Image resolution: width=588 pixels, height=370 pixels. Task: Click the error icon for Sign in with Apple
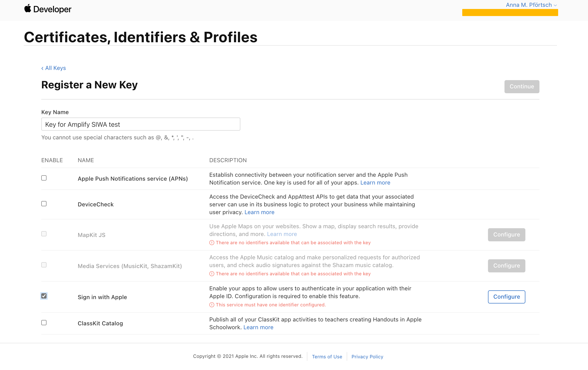pos(212,305)
